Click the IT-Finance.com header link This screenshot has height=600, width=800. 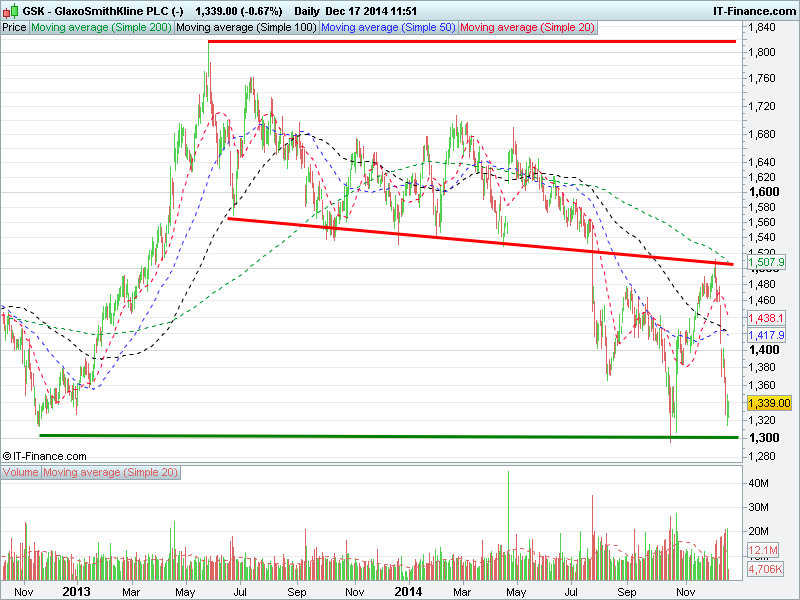pyautogui.click(x=754, y=11)
